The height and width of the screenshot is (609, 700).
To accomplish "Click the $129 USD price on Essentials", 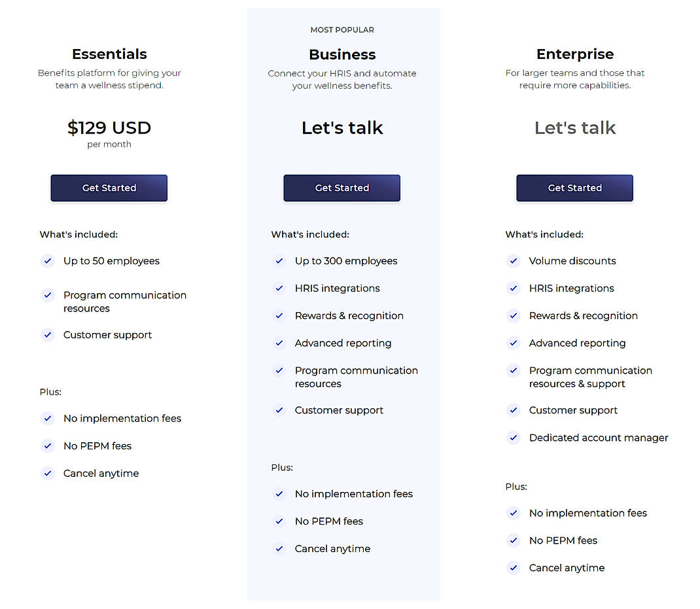I will coord(109,128).
